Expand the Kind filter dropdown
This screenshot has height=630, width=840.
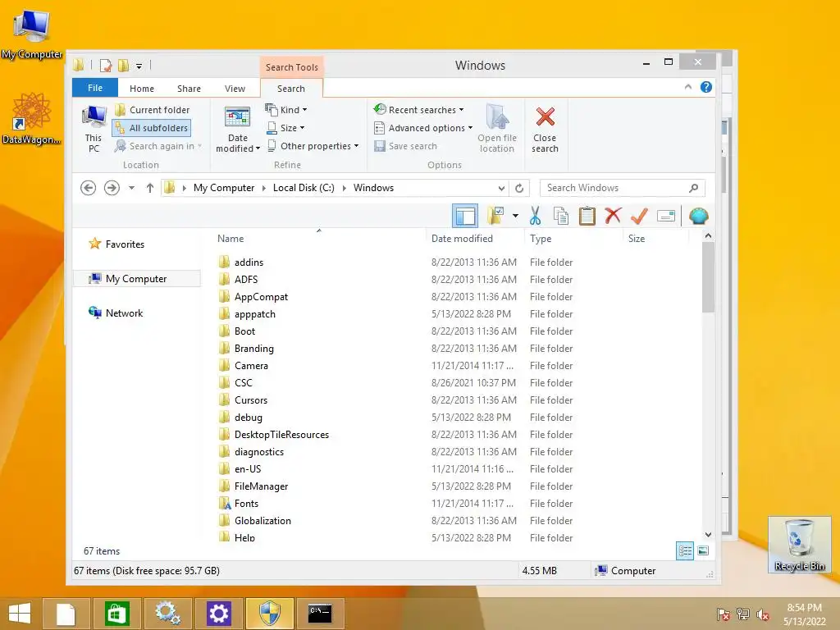point(286,110)
